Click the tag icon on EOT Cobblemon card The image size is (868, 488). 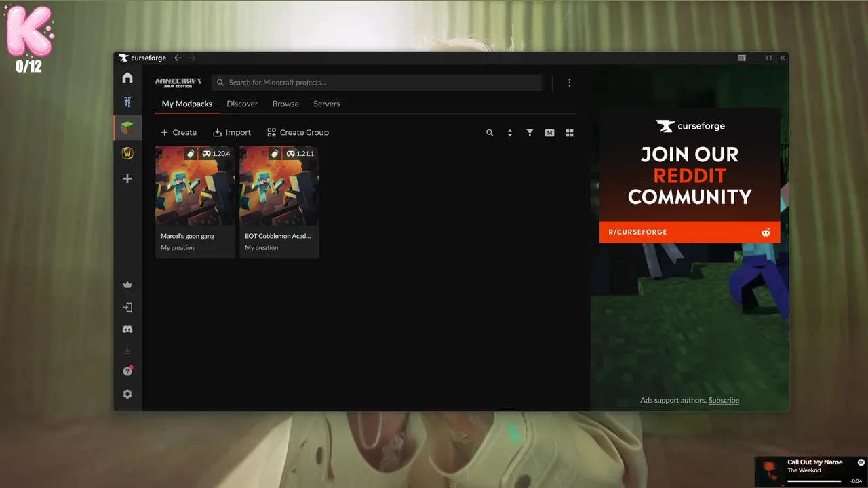275,154
